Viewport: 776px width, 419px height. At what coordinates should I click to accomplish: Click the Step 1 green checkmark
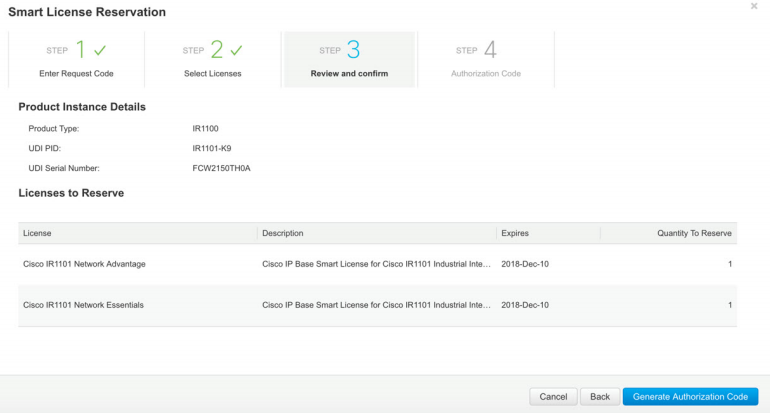tap(100, 50)
